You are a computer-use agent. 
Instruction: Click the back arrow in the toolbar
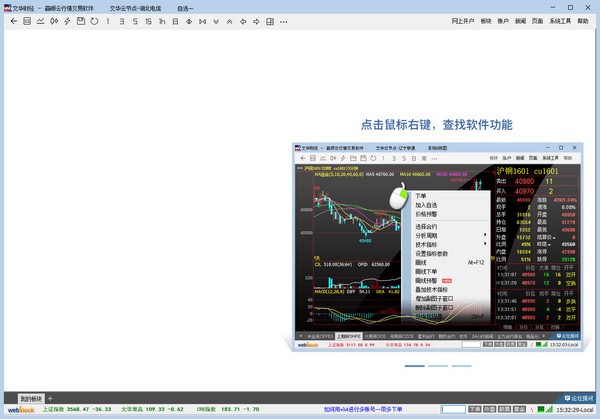click(x=14, y=21)
